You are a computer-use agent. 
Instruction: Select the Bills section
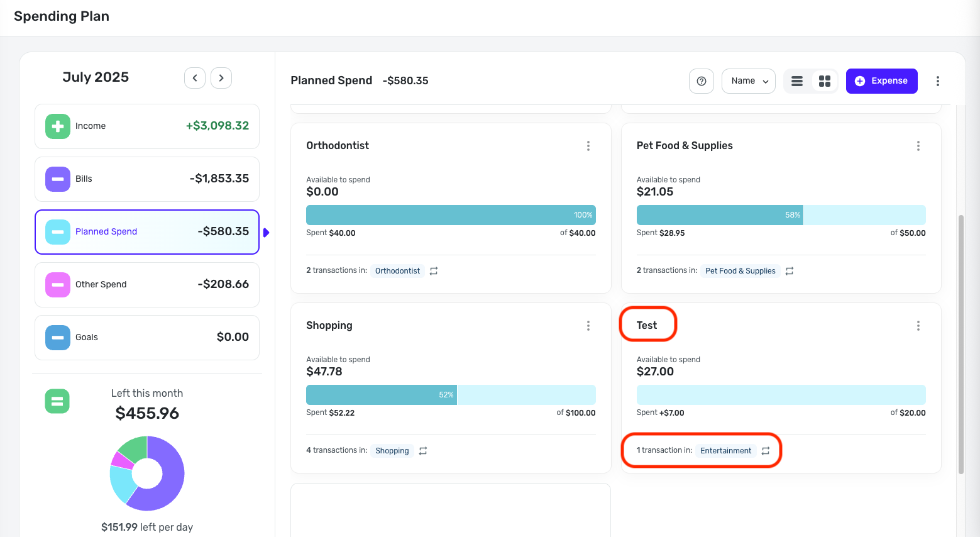(147, 179)
